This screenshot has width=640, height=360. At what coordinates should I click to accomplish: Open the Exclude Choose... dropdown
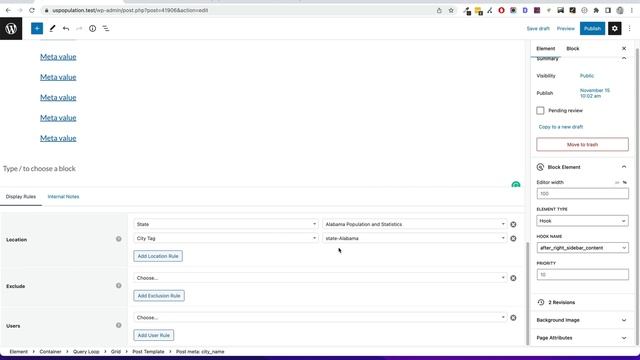pyautogui.click(x=320, y=278)
